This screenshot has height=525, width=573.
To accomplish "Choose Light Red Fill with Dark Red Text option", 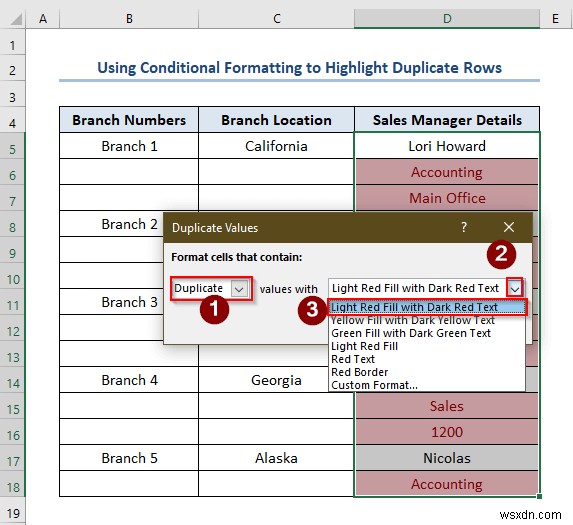I will click(426, 307).
